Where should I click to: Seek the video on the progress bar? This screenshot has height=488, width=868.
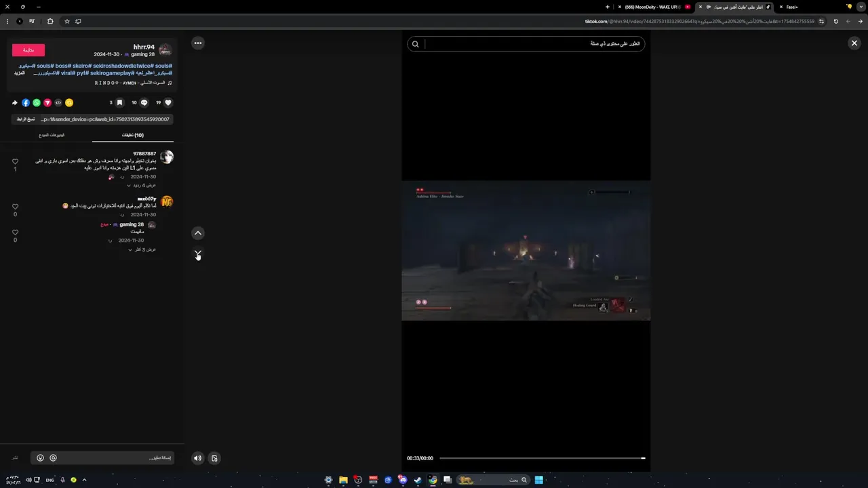coord(542,458)
